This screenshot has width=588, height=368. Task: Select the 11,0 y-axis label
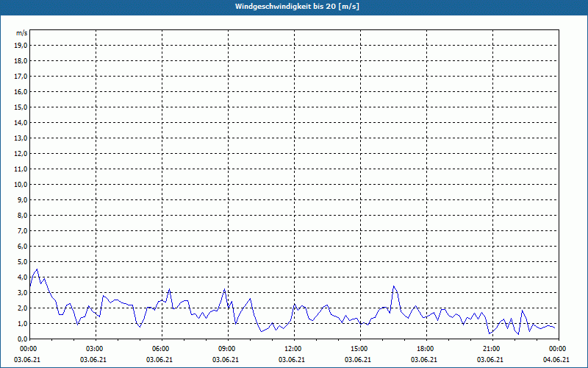21,169
